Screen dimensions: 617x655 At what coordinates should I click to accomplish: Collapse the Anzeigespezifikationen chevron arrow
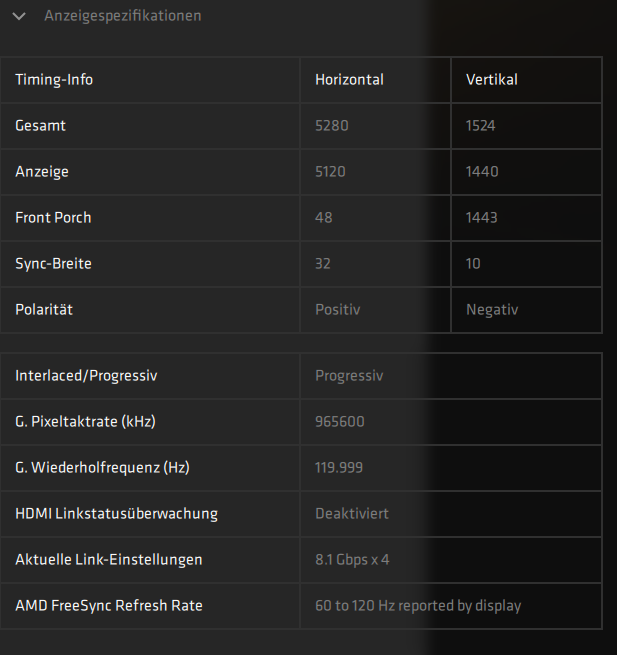(19, 16)
